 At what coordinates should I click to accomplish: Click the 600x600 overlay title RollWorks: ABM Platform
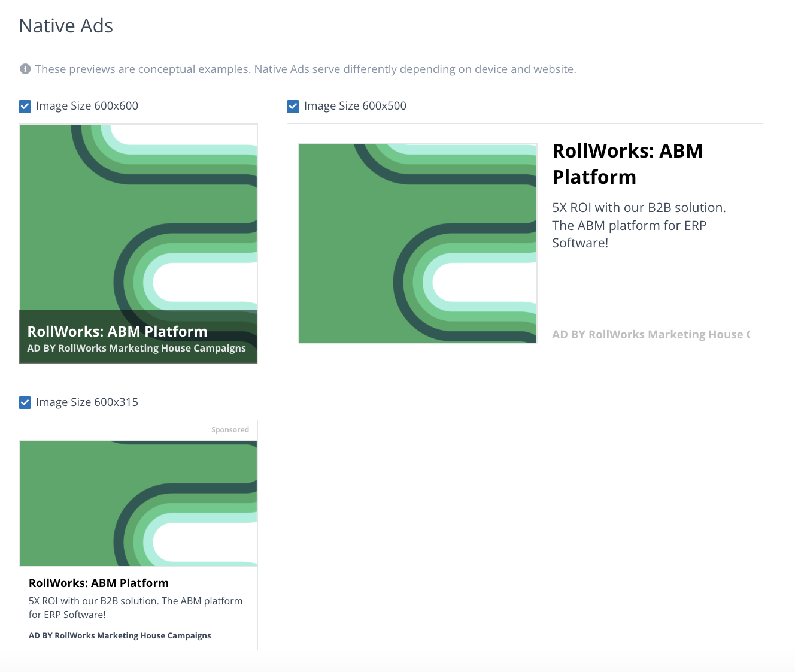(117, 331)
